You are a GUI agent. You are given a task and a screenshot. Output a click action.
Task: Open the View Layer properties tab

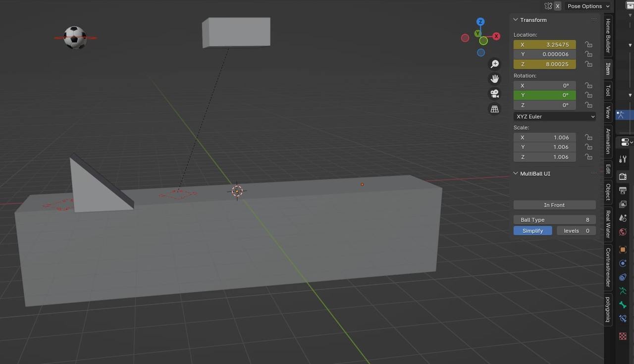(623, 204)
